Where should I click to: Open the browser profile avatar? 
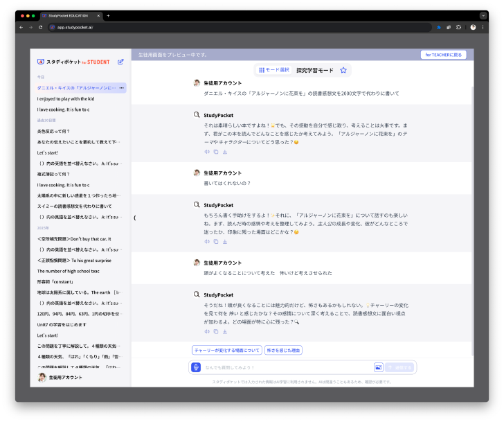(473, 27)
